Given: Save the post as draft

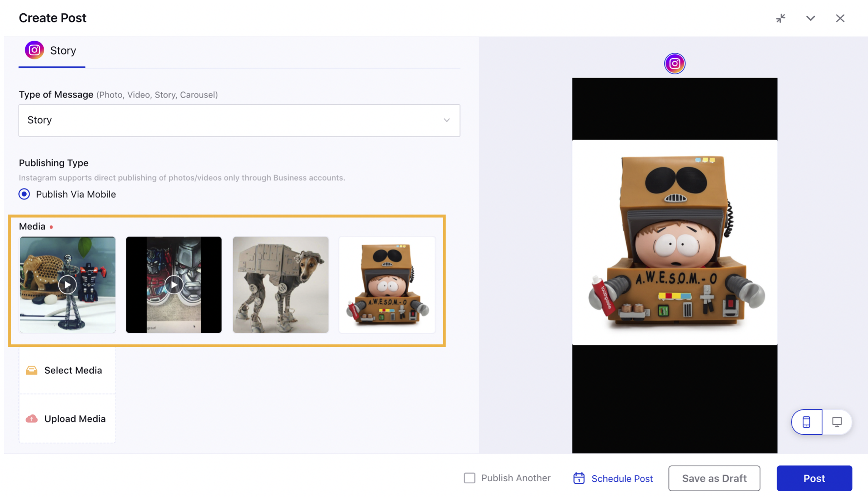Looking at the screenshot, I should (714, 478).
